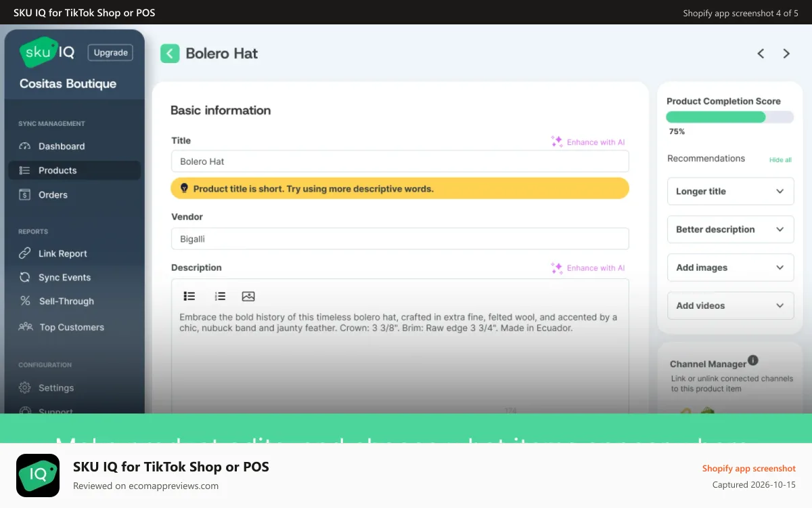Image resolution: width=812 pixels, height=508 pixels.
Task: Click the 75% completion score text
Action: coord(677,131)
